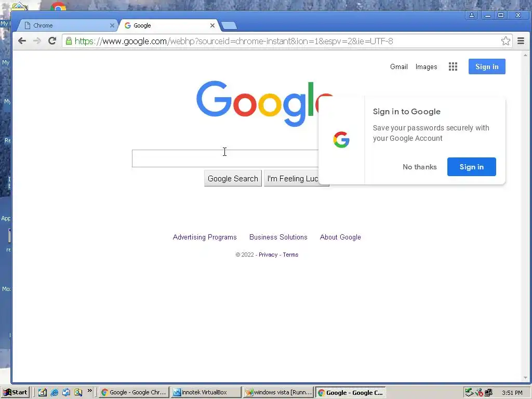Click the Sign in to Google heading

click(x=406, y=112)
